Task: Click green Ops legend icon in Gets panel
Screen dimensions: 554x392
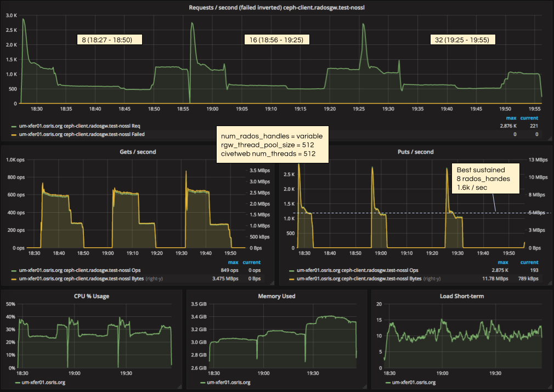Action: pos(13,270)
